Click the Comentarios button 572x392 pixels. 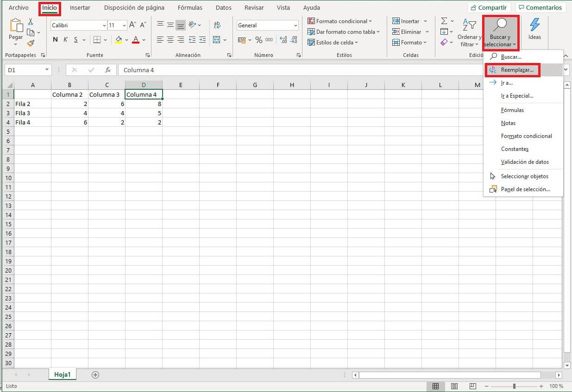click(x=541, y=8)
